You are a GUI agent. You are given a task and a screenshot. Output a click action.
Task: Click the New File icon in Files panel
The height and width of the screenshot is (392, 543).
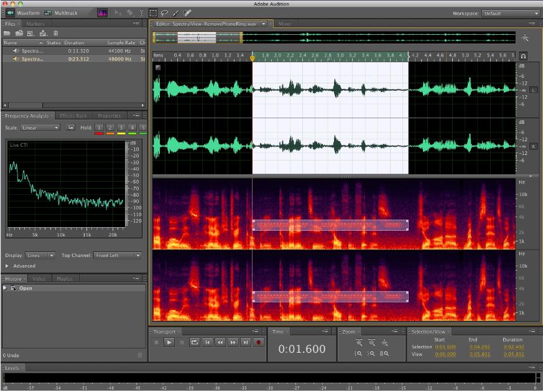pos(31,33)
